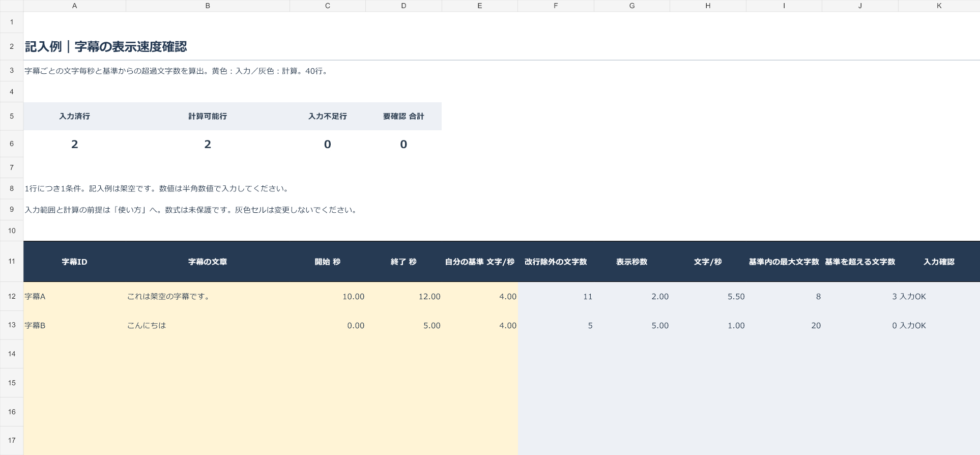The height and width of the screenshot is (455, 980).
Task: Click the 入力確認 header cell
Action: pyautogui.click(x=939, y=262)
